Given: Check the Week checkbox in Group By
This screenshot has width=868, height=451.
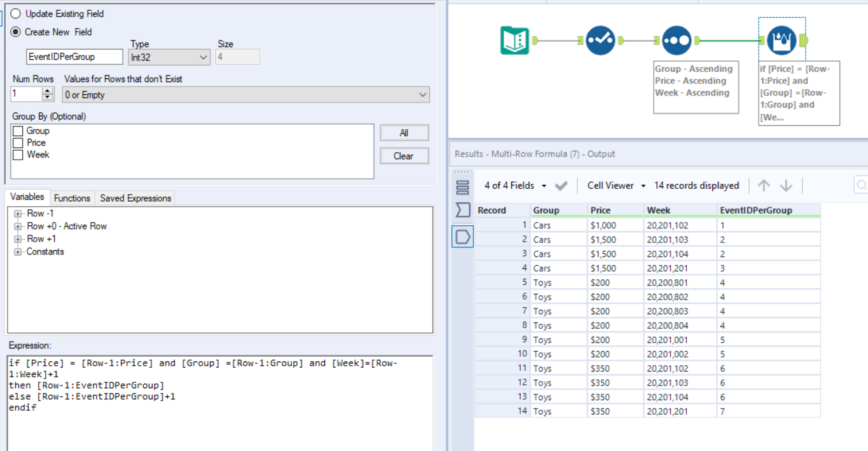Looking at the screenshot, I should (18, 155).
